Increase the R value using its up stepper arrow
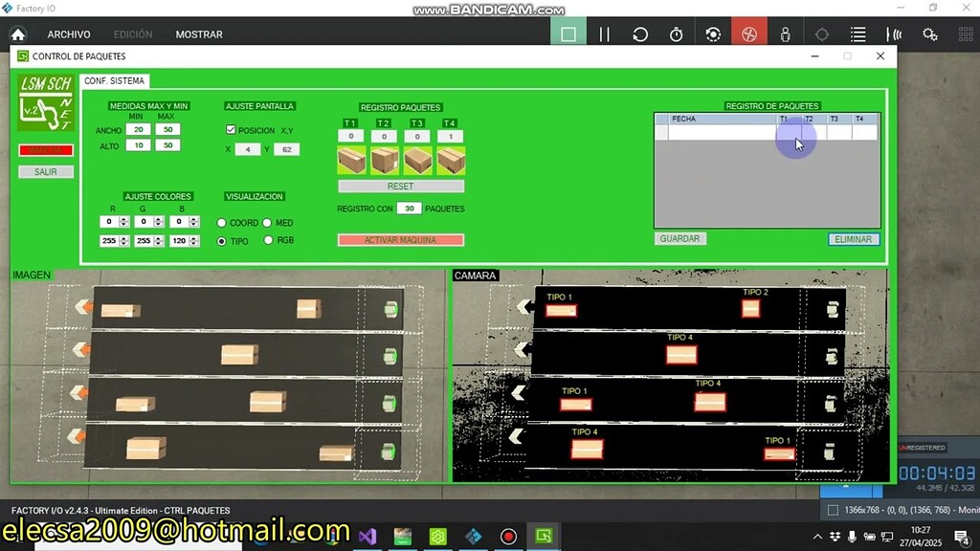Viewport: 980px width, 551px height. 122,218
